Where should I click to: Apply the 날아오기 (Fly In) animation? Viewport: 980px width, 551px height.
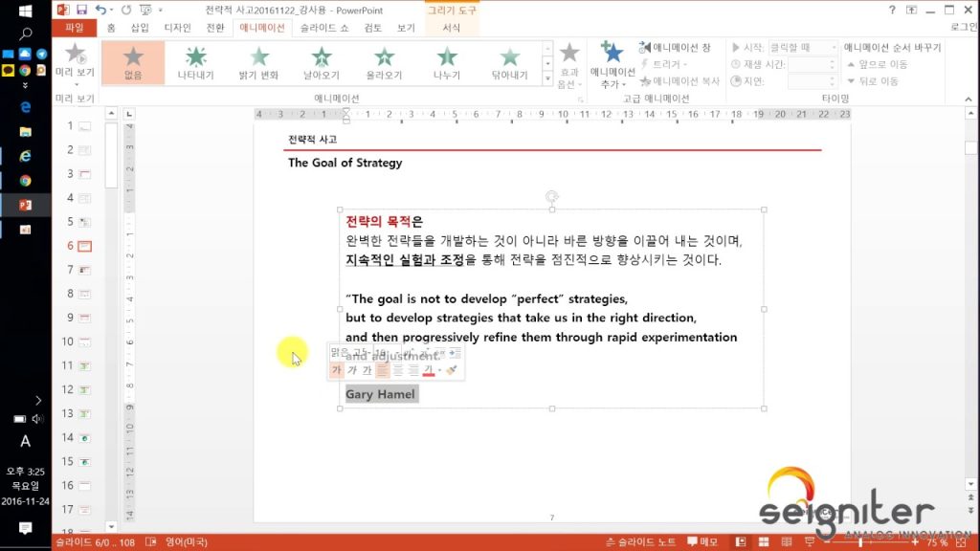coord(322,61)
